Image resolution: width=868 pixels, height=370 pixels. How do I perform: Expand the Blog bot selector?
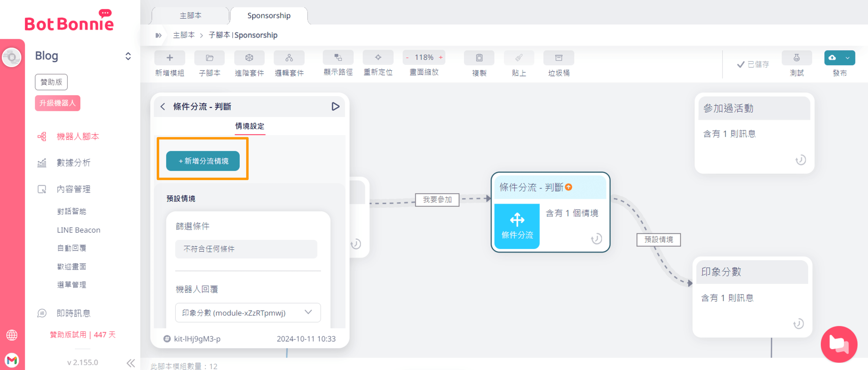128,56
